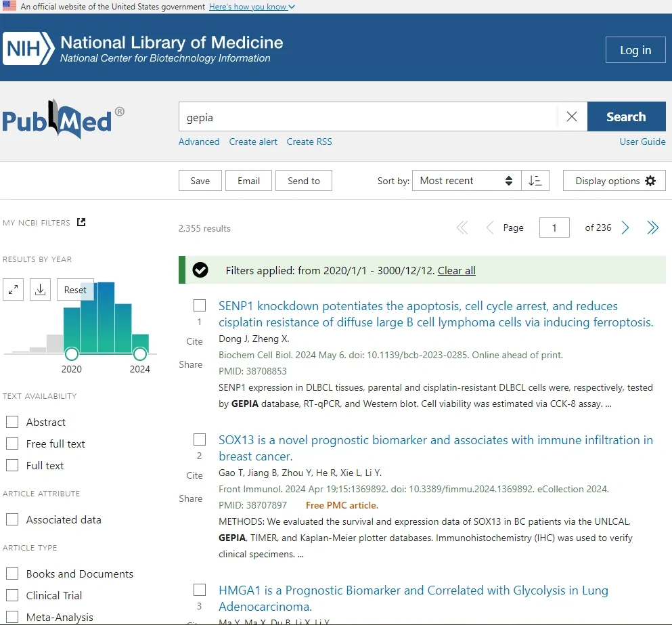672x625 pixels.
Task: Click the Log in button
Action: [x=635, y=49]
